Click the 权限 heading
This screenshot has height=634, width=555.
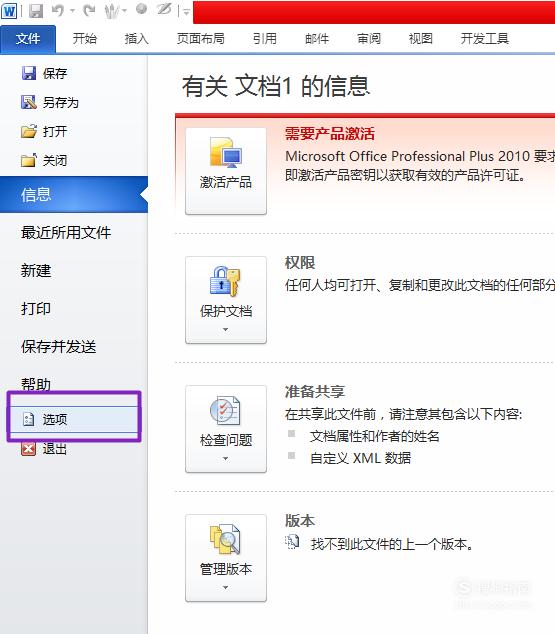(300, 263)
